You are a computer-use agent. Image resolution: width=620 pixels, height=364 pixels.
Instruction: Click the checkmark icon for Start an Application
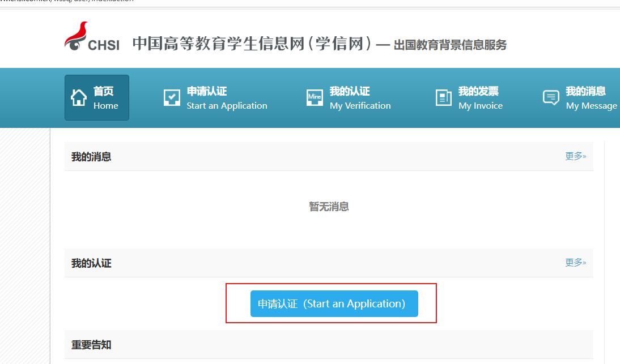[172, 98]
